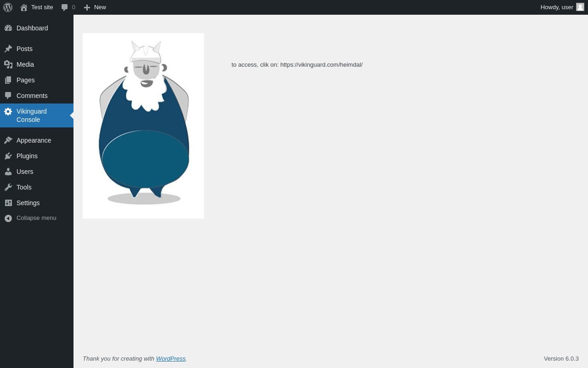The height and width of the screenshot is (368, 588).
Task: Click the Dashboard gauge icon
Action: click(x=8, y=28)
